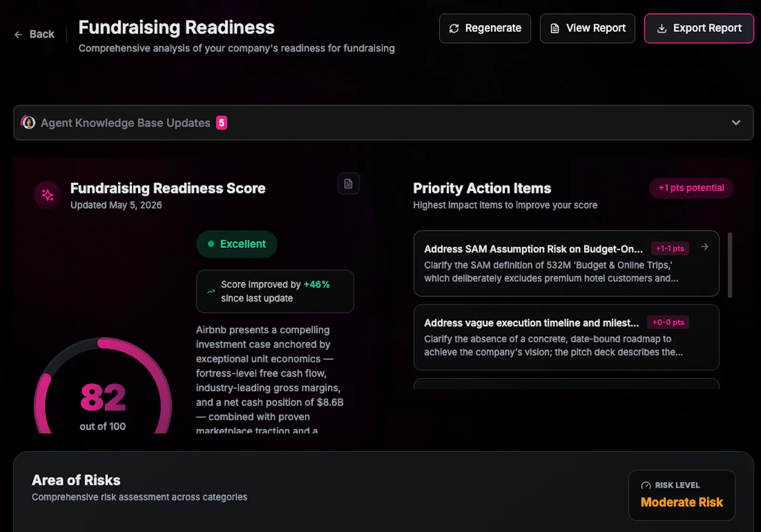Click the Excellent status badge

point(237,244)
